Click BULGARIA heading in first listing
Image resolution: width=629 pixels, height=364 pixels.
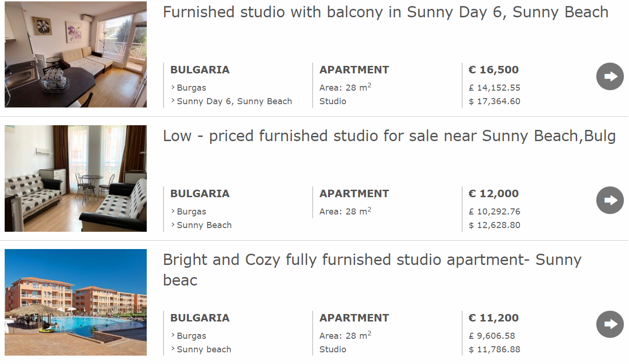click(x=200, y=70)
